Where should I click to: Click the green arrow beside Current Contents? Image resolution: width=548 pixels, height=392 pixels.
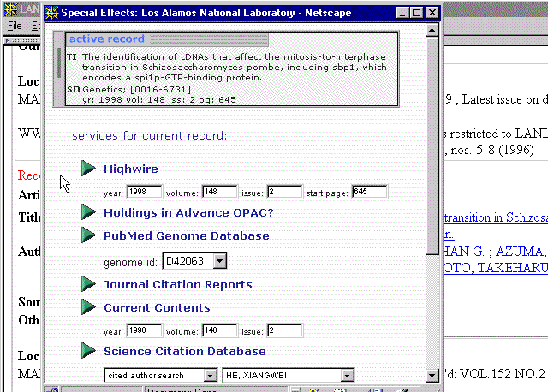coord(88,307)
